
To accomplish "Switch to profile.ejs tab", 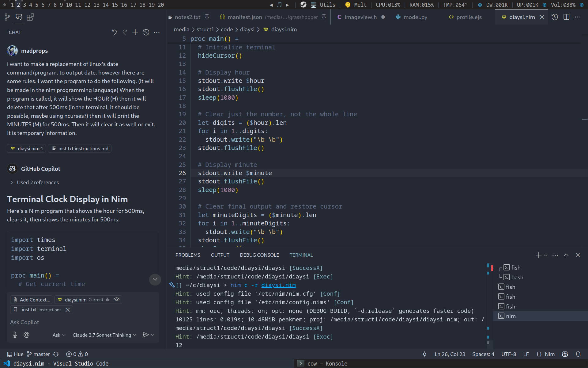I will coord(469,17).
